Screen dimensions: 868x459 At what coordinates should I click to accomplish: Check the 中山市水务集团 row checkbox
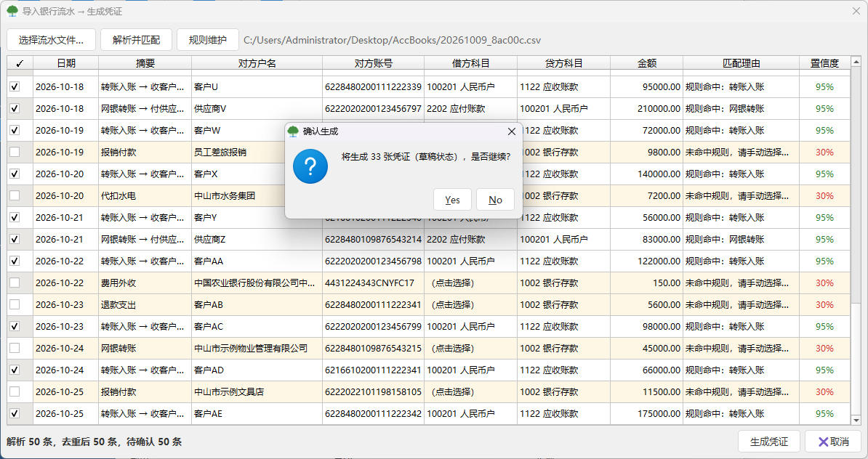(15, 196)
